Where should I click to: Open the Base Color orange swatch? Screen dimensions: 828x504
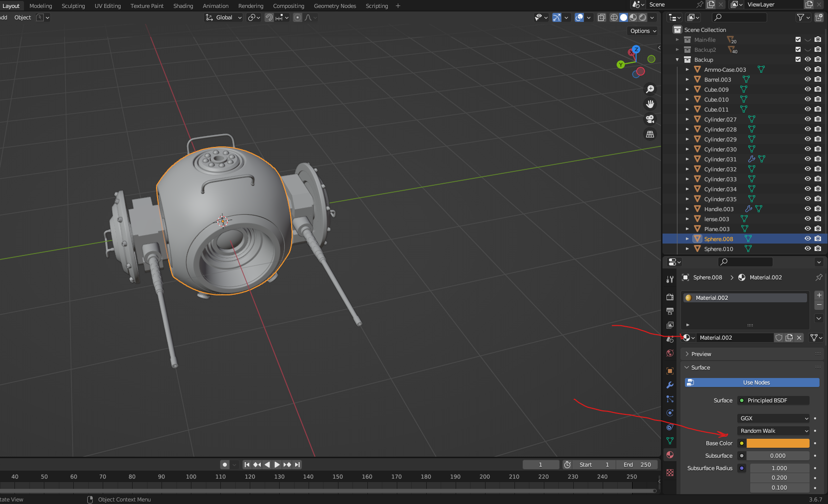click(x=778, y=443)
